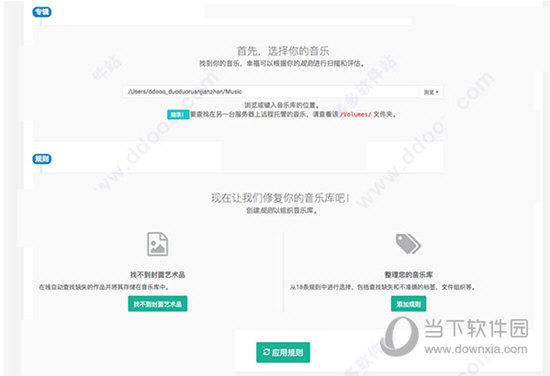Click the blue 专辑 badge
This screenshot has height=376, width=550.
(x=42, y=12)
